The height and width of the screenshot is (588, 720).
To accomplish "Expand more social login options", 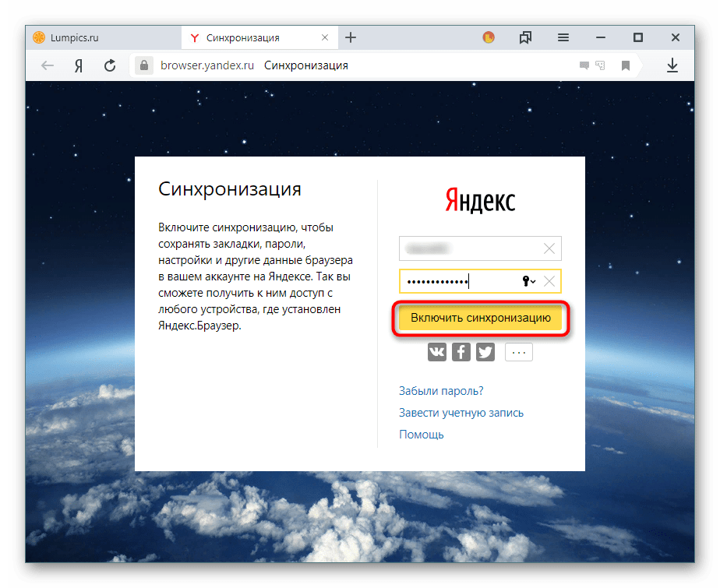I will [519, 352].
